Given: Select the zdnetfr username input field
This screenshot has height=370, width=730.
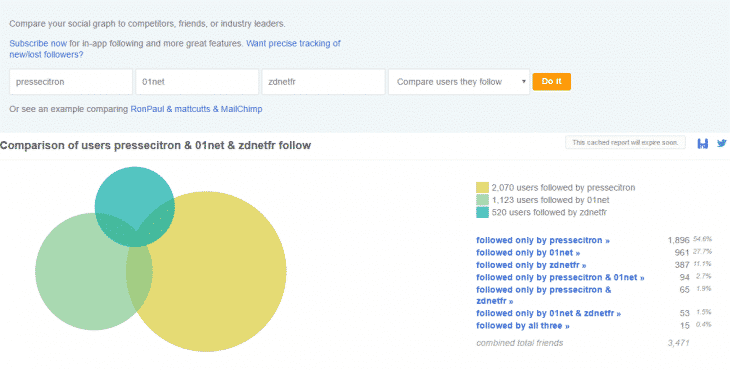Looking at the screenshot, I should [324, 82].
